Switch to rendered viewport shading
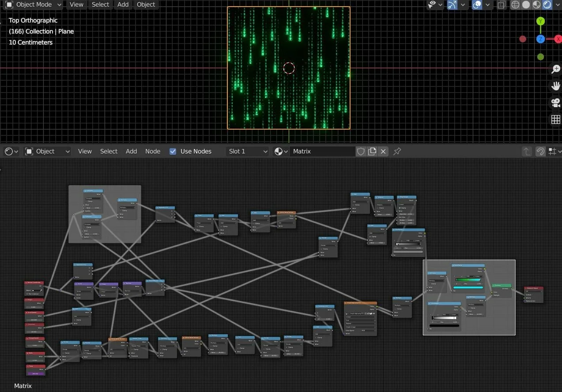 tap(547, 5)
